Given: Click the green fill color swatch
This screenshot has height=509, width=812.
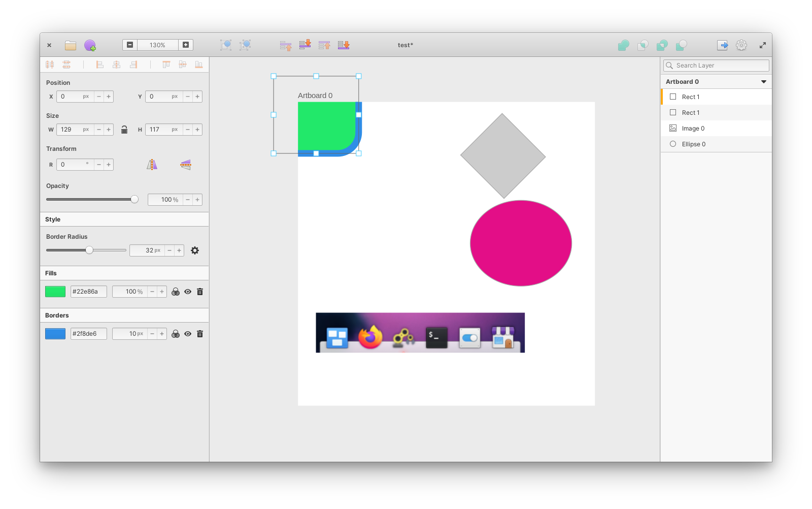Looking at the screenshot, I should (55, 292).
